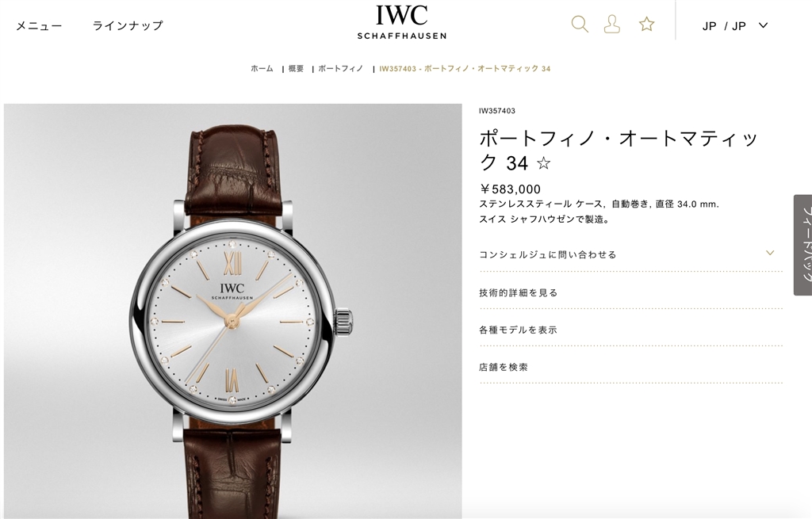Click the コンシェルジュに問い合わせる text
Viewport: 812px width, 519px height.
pyautogui.click(x=548, y=254)
